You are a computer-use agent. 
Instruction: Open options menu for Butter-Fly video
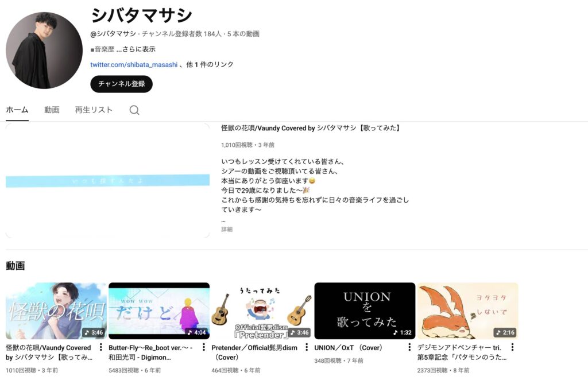[x=204, y=347]
